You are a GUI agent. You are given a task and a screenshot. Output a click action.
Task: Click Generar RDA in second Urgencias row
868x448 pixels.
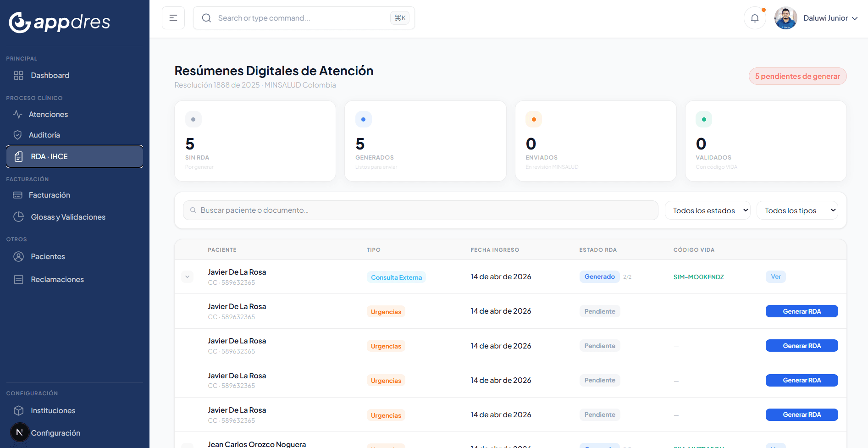pyautogui.click(x=802, y=346)
